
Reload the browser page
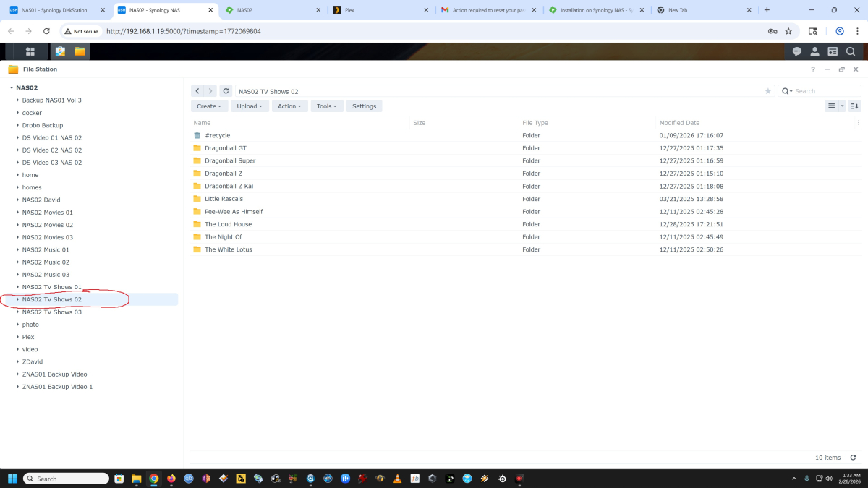coord(46,31)
